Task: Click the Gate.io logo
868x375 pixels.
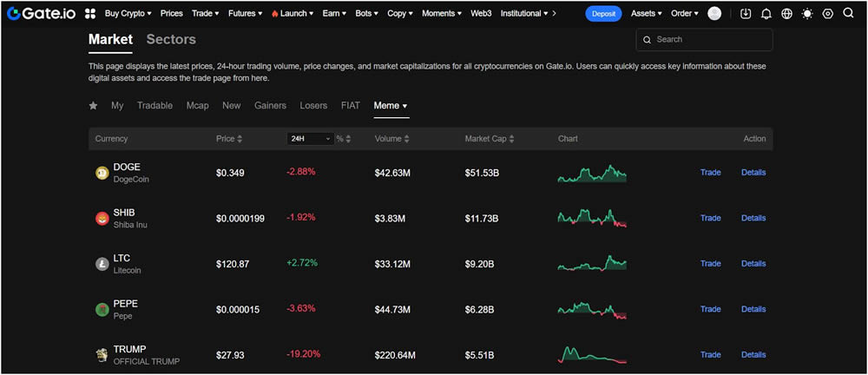Action: click(x=42, y=14)
